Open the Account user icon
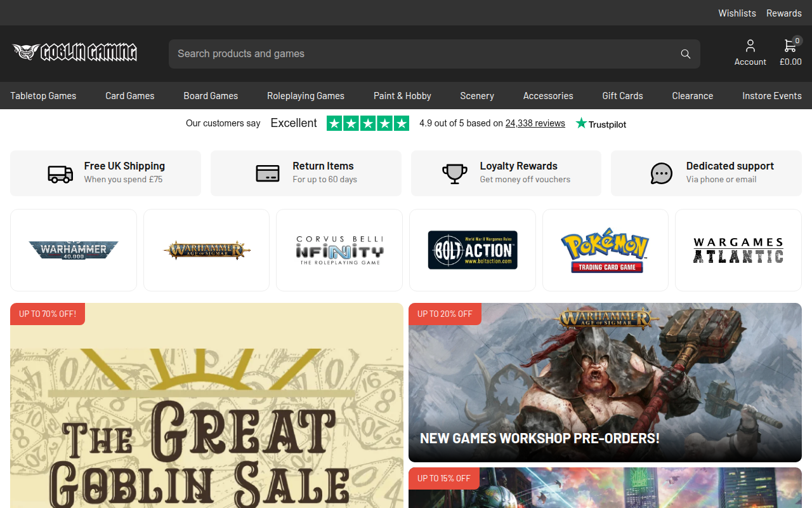The image size is (812, 508). pos(750,46)
